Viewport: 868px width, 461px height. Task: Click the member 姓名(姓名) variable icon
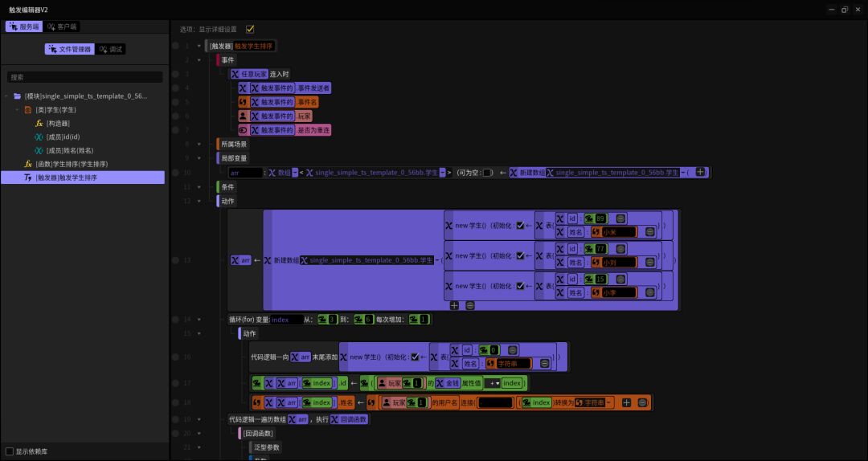[x=39, y=150]
